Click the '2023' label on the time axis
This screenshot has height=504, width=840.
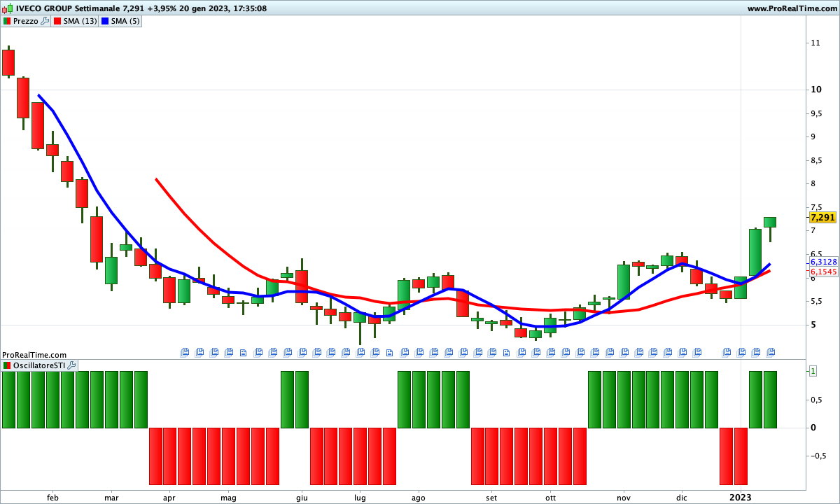(x=741, y=498)
